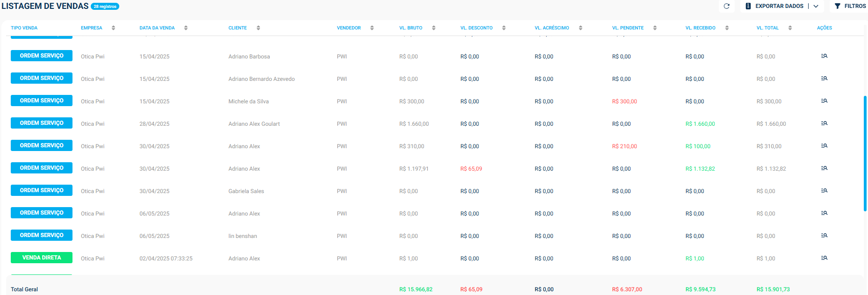
Task: Click the Cliente header label
Action: (x=238, y=28)
